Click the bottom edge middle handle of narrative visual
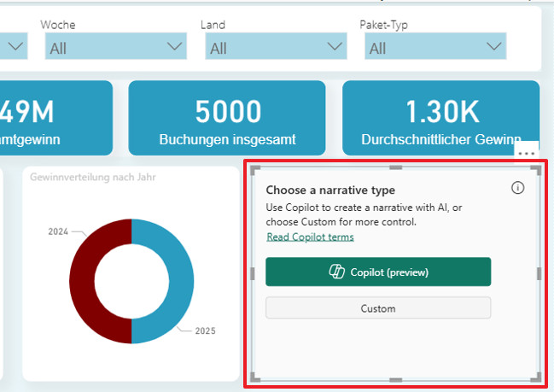 (x=396, y=380)
